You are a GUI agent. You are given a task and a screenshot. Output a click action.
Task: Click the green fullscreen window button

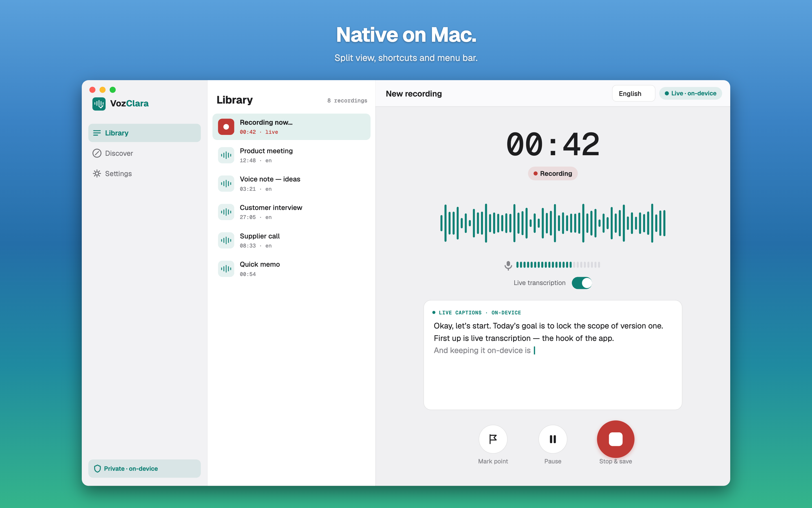point(113,90)
